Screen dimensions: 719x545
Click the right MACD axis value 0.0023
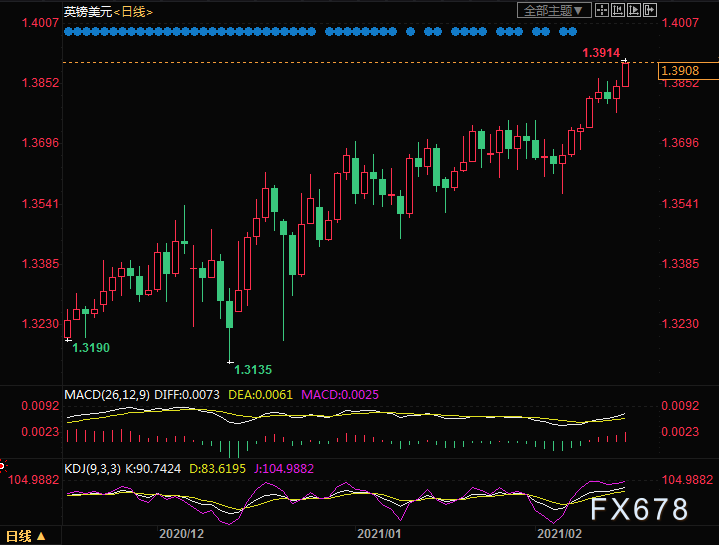pos(680,431)
